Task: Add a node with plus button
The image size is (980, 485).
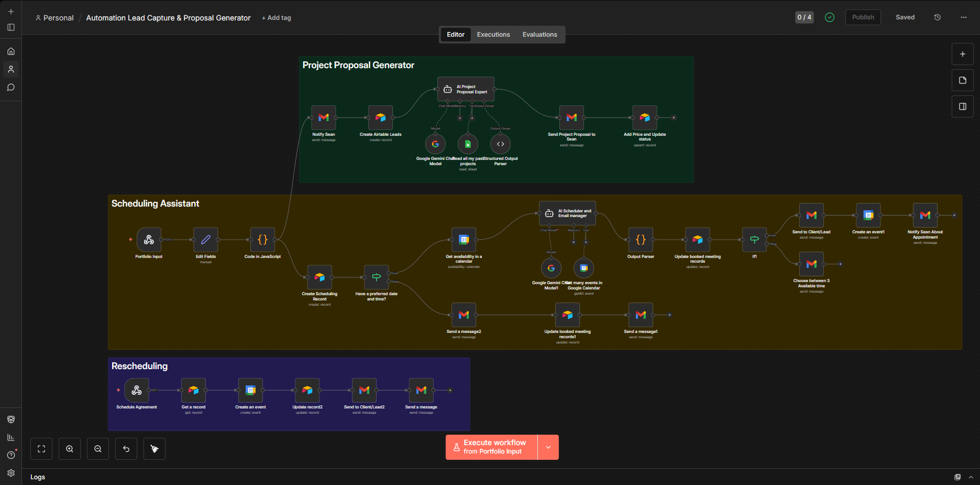Action: tap(962, 54)
